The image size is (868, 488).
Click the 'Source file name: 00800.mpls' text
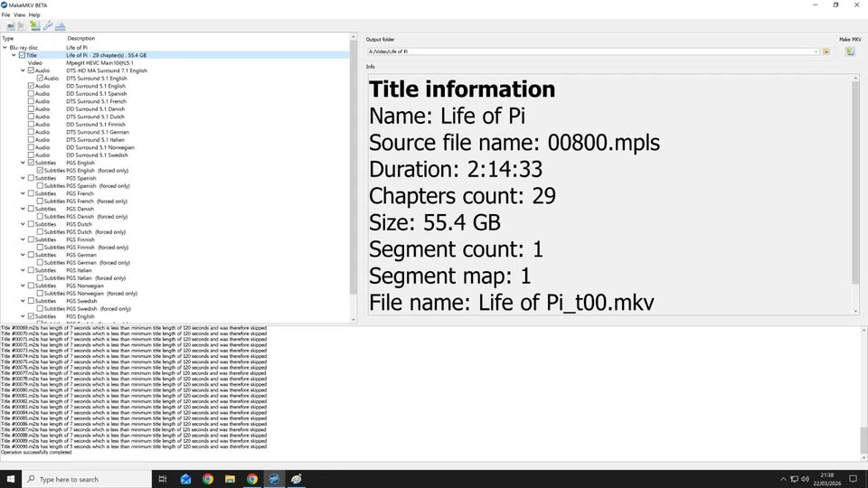click(514, 143)
